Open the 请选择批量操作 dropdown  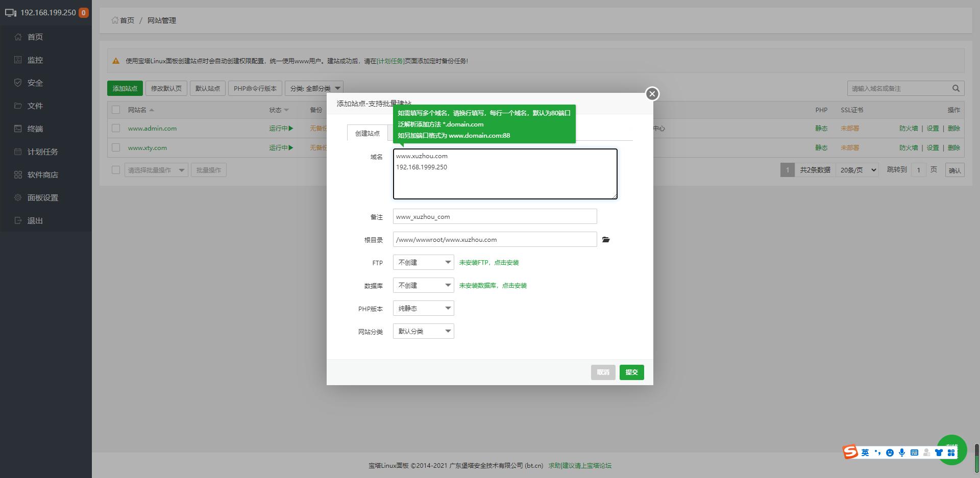pos(156,170)
